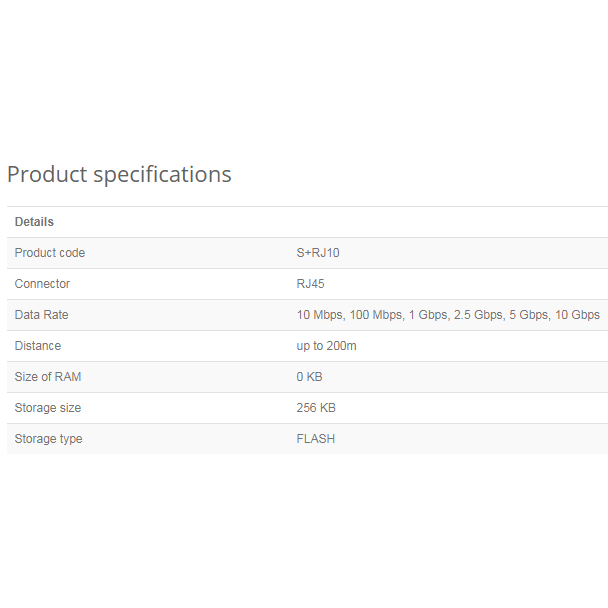Pick the 10 Gbps data rate text
608x608 pixels.
578,315
